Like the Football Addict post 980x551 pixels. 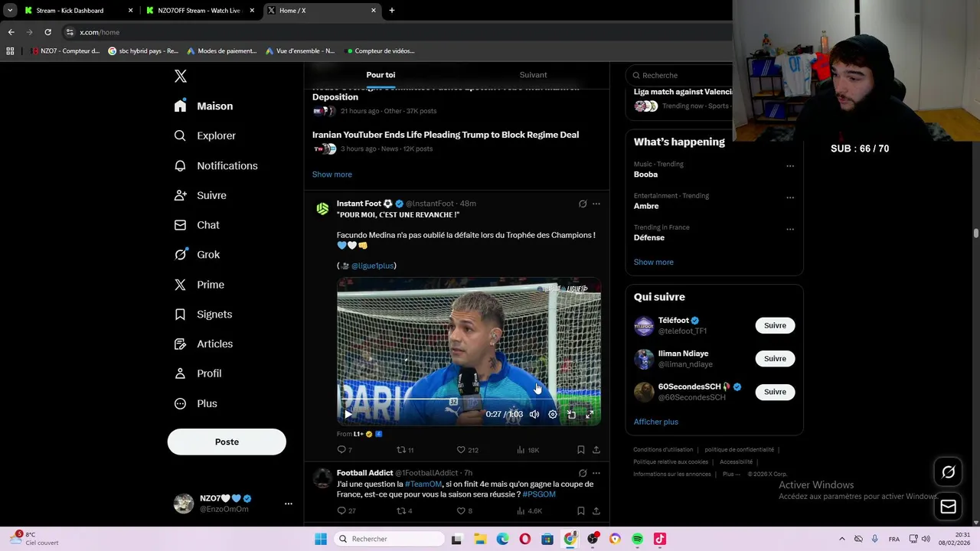(464, 510)
